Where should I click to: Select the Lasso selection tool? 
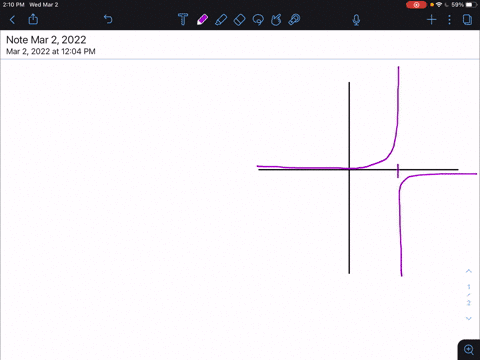point(258,20)
